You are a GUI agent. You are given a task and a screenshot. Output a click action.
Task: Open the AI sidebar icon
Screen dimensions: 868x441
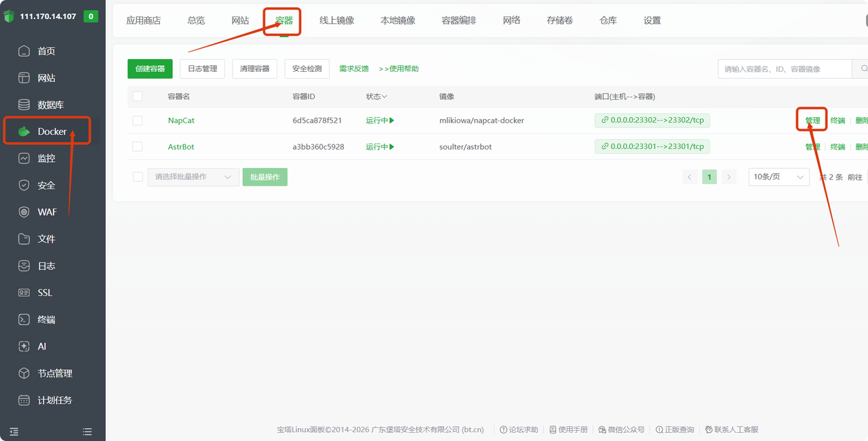tap(24, 346)
